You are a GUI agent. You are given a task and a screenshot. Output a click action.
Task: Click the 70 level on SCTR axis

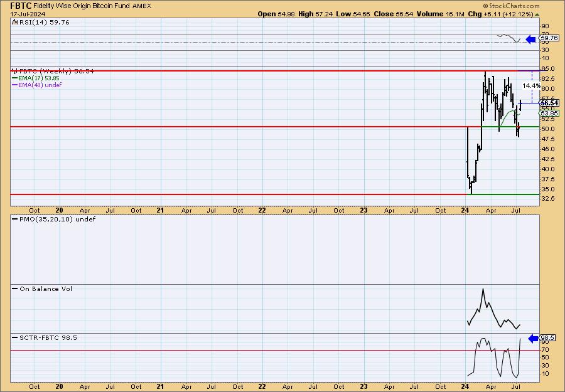(545, 349)
